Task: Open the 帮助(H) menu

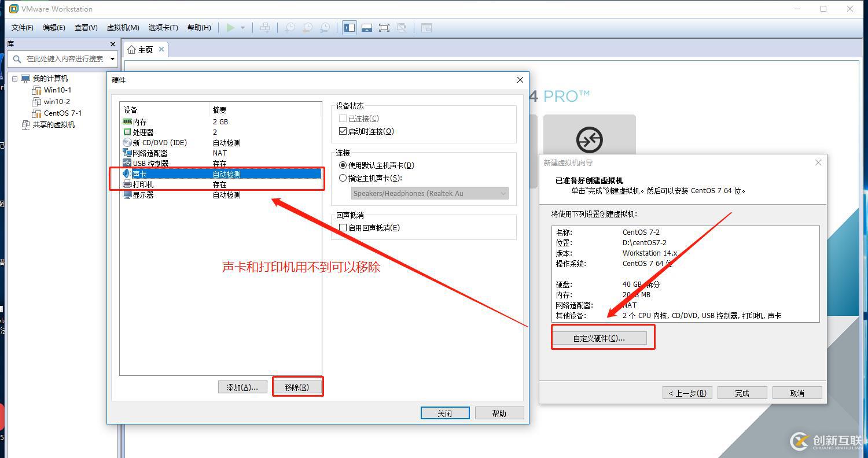Action: [x=199, y=28]
